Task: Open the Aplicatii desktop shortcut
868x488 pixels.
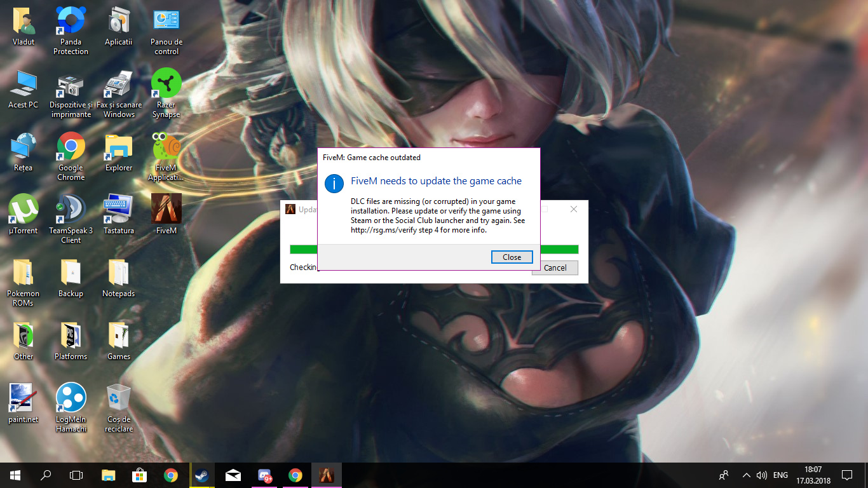Action: point(118,27)
